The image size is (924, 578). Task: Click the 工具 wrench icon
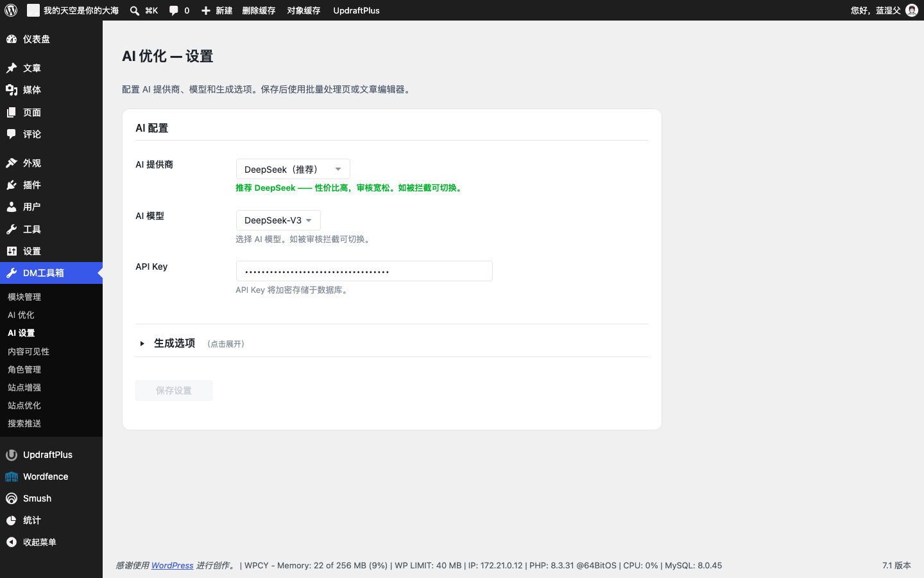click(x=12, y=229)
